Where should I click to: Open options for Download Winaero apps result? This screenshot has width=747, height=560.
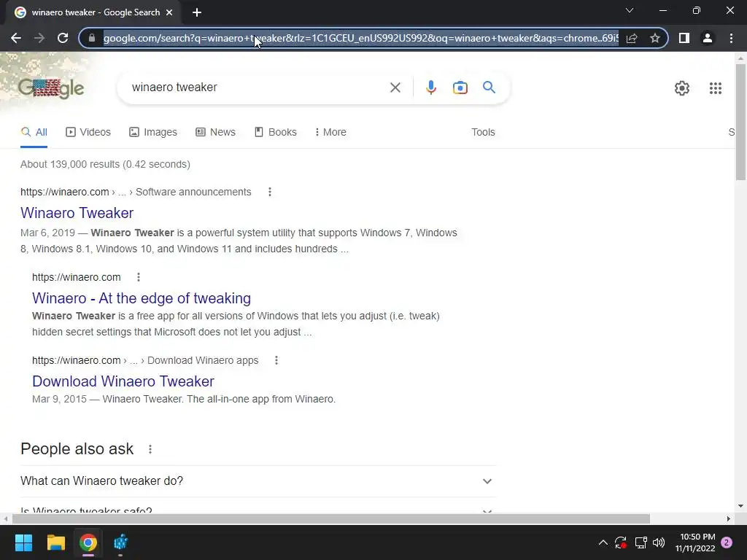click(x=276, y=360)
